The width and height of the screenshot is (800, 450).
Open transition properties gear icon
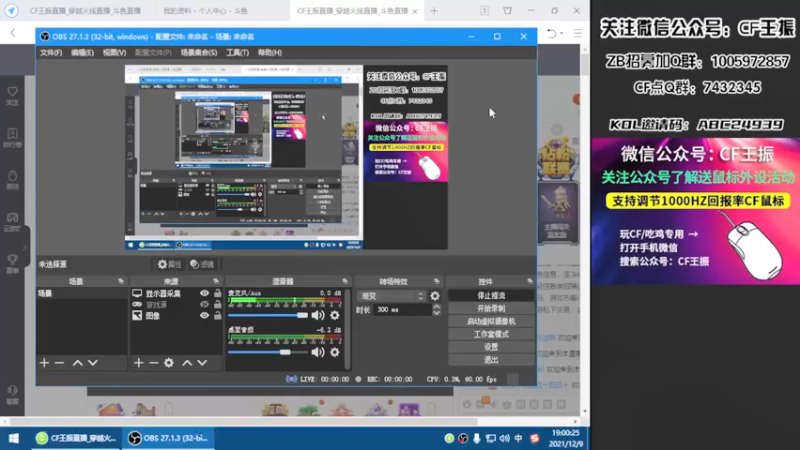click(x=435, y=296)
